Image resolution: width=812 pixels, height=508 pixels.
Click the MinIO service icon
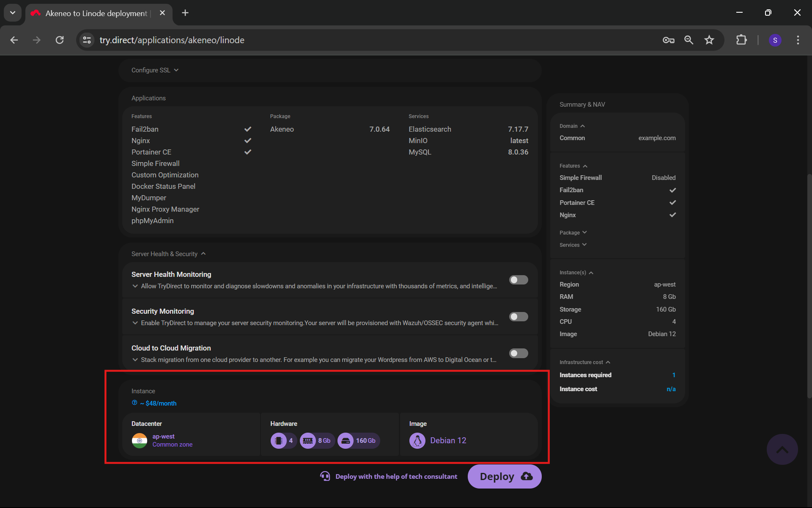click(419, 141)
